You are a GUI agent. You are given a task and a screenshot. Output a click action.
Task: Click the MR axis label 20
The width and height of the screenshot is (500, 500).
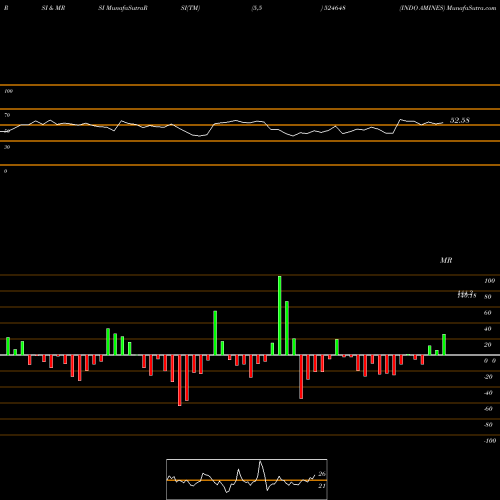(x=488, y=345)
